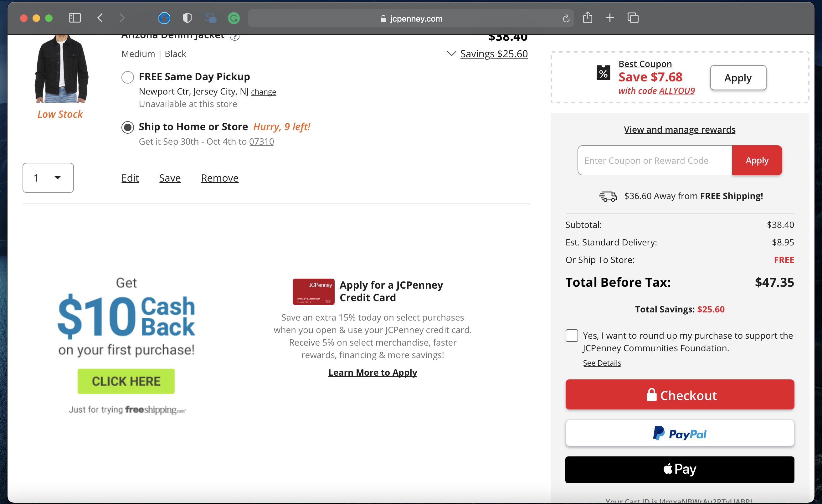Viewport: 822px width, 504px height.
Task: Click the red Apply coupon code button
Action: (757, 161)
